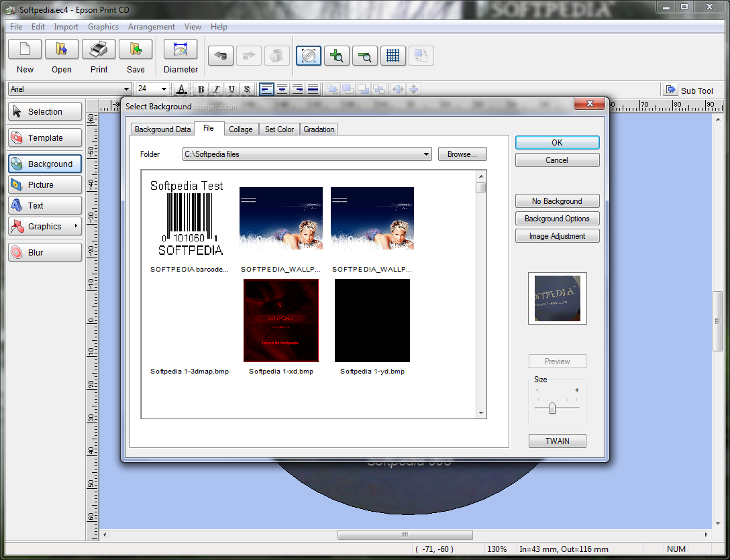Open the Arial font dropdown
Image resolution: width=730 pixels, height=560 pixels.
coord(126,89)
